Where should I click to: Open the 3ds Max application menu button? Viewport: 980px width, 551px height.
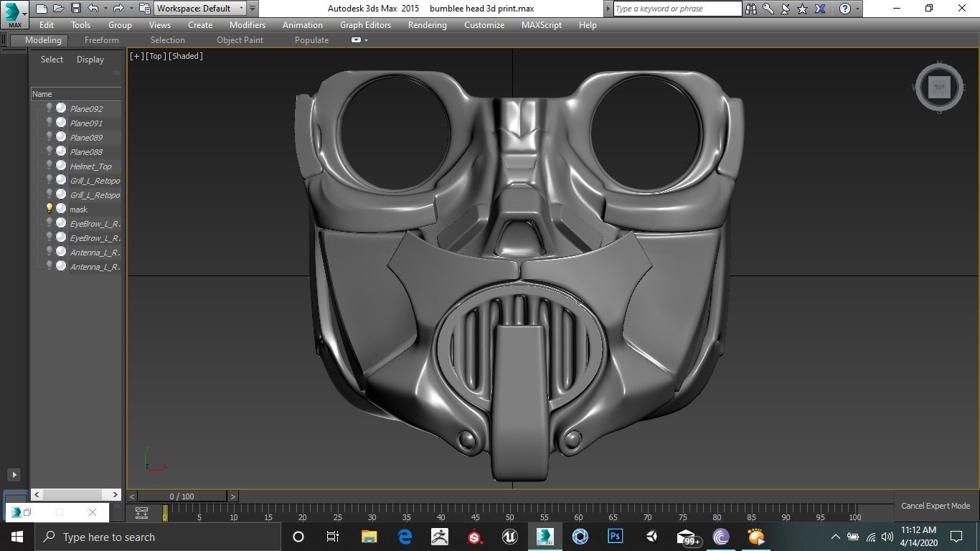pyautogui.click(x=14, y=13)
